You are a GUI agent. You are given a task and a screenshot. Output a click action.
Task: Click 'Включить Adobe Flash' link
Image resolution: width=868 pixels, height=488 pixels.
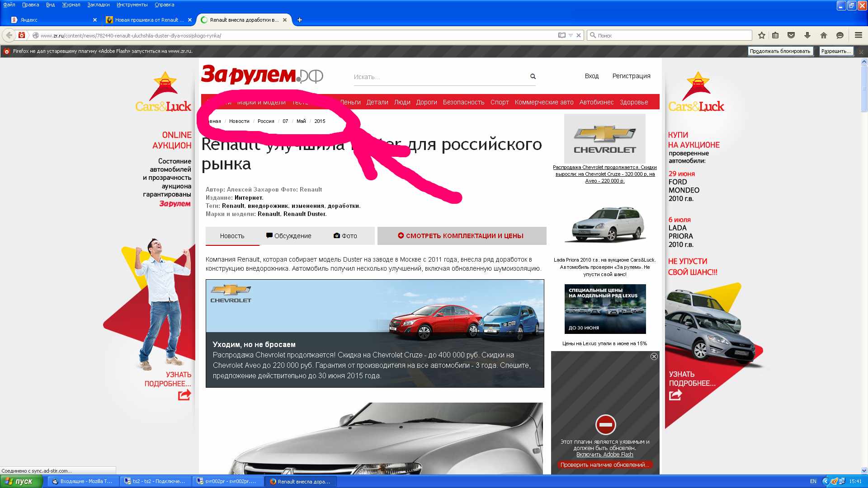point(604,455)
